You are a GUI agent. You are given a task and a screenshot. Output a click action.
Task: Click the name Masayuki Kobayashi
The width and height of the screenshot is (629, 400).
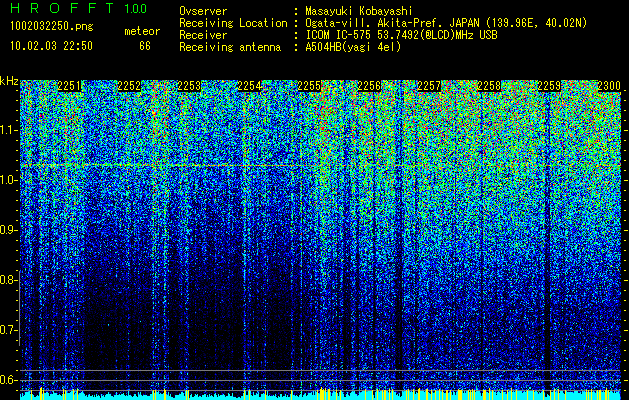pyautogui.click(x=359, y=11)
